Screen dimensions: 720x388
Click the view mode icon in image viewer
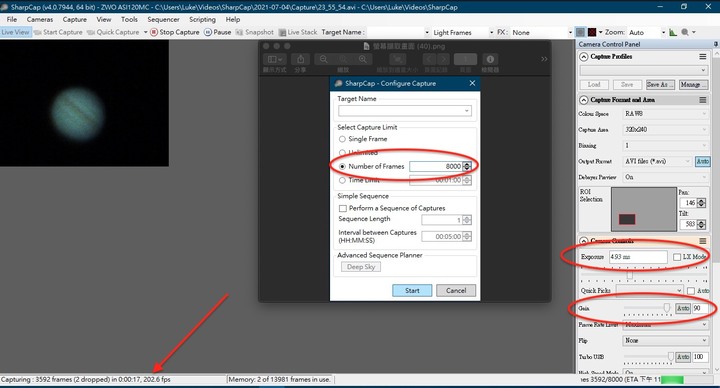[x=275, y=59]
